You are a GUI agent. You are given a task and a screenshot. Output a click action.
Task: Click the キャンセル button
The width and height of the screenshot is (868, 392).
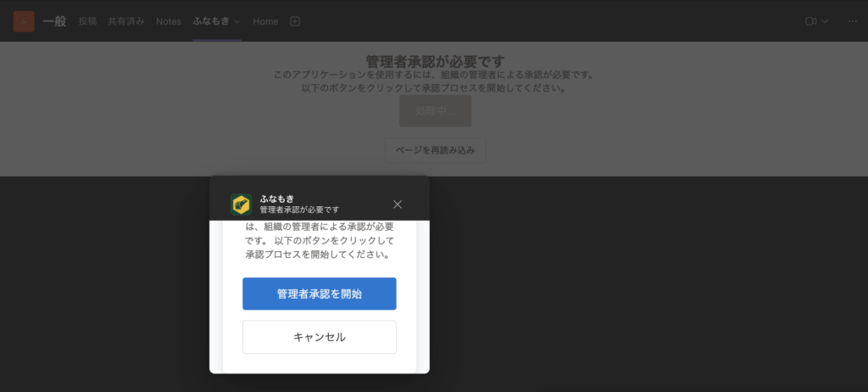pyautogui.click(x=320, y=337)
